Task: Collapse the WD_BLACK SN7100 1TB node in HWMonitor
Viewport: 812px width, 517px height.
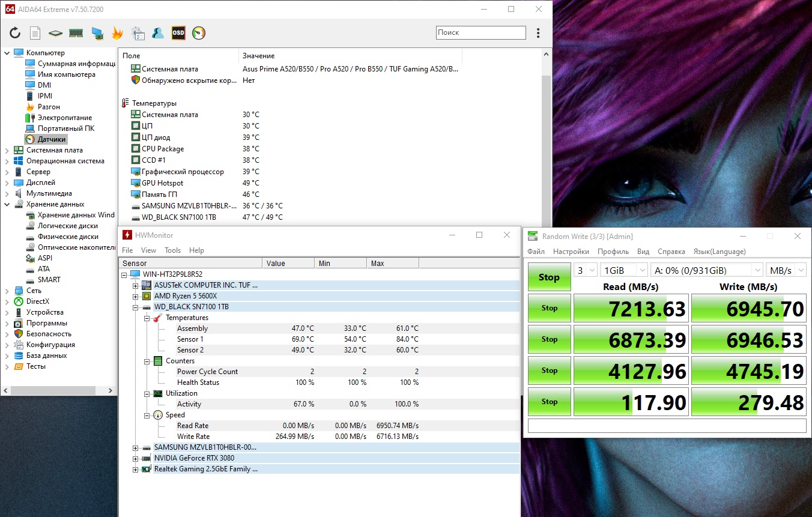Action: [x=136, y=307]
